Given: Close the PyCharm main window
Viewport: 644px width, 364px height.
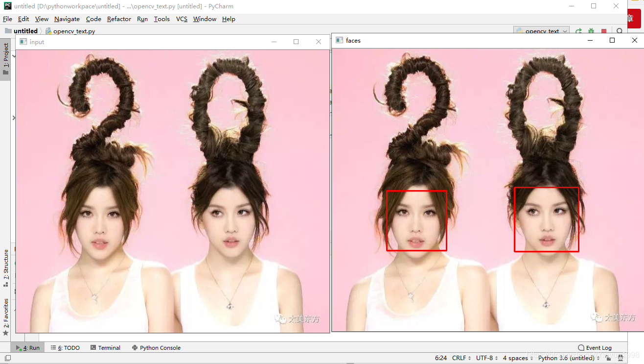Looking at the screenshot, I should pos(616,6).
